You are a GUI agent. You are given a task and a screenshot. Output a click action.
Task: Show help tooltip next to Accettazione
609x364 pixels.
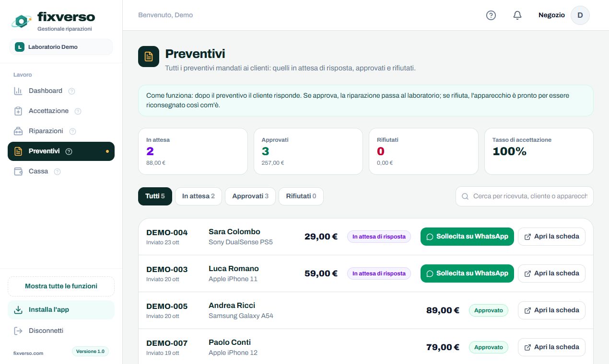(x=78, y=111)
